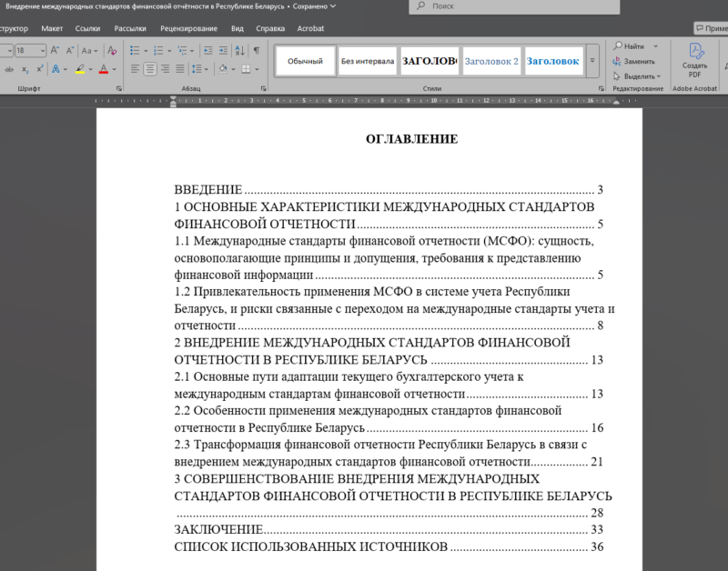Viewport: 728px width, 571px height.
Task: Apply red font color
Action: pos(104,69)
